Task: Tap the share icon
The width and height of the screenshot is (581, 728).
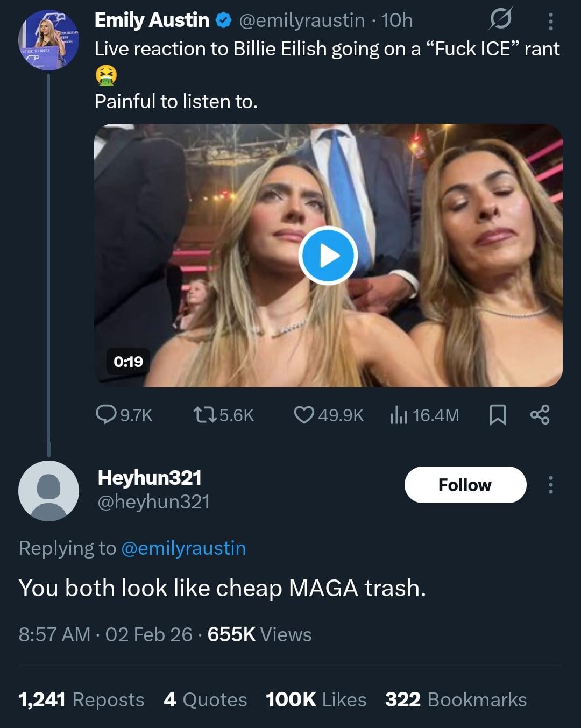Action: [x=540, y=415]
